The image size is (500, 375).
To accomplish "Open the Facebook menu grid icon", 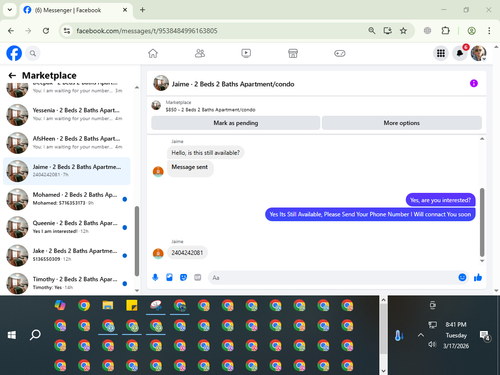I will [x=441, y=53].
